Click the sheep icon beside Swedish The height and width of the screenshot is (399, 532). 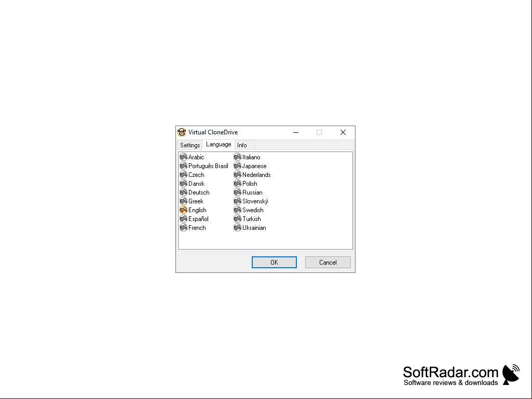tap(238, 210)
